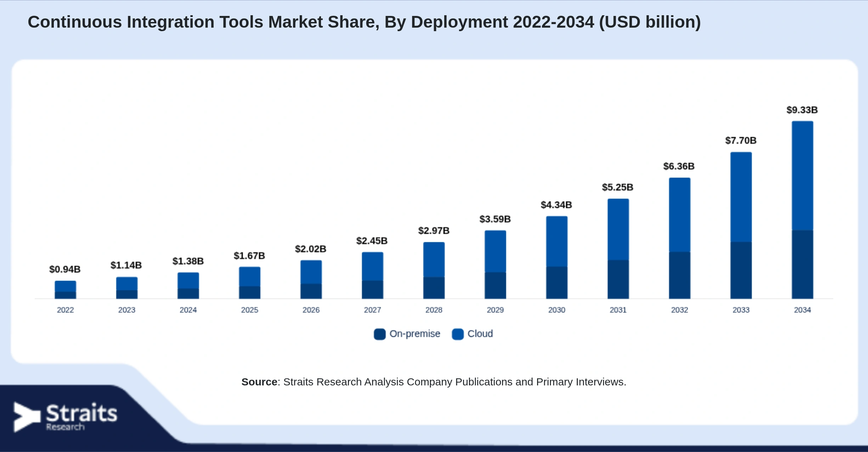
Task: Click the On-premise legend color swatch
Action: pyautogui.click(x=379, y=334)
